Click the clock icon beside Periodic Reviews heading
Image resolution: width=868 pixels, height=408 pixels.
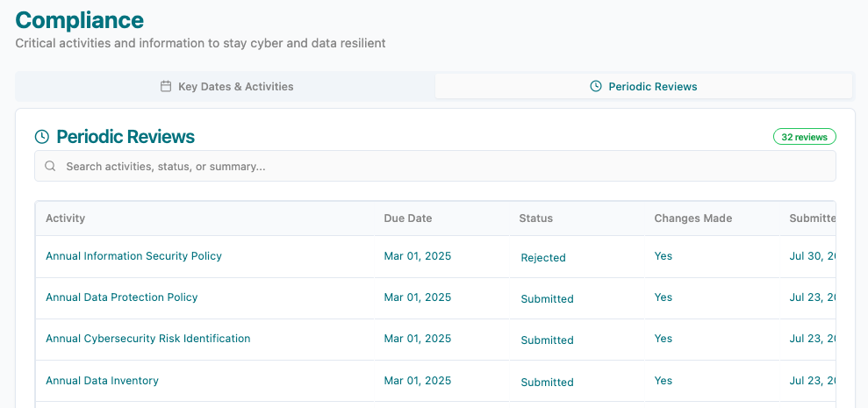[x=41, y=137]
